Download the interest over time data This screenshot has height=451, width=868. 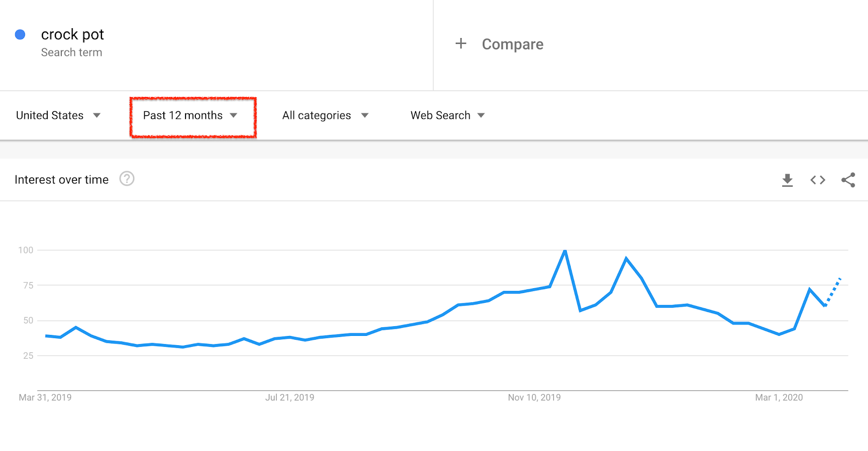tap(787, 180)
